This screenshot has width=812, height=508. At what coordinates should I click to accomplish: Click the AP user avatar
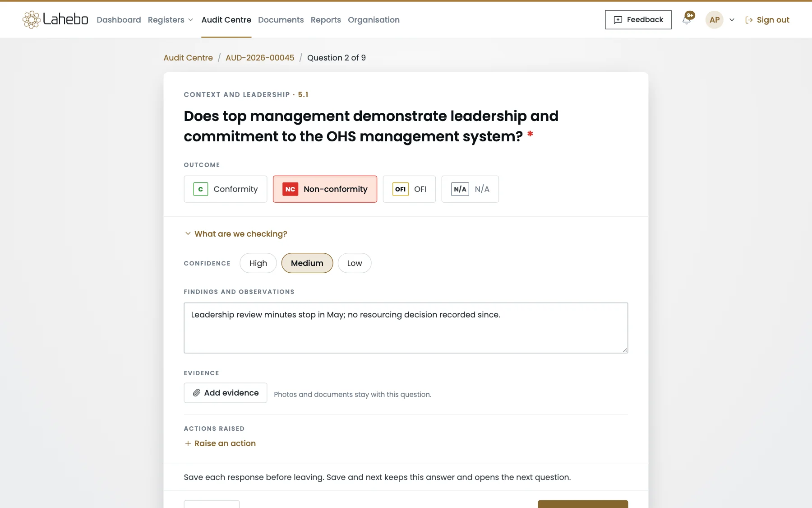(714, 20)
